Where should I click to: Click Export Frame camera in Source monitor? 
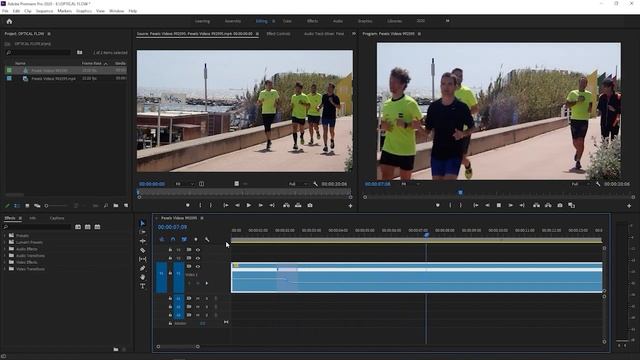pos(310,205)
